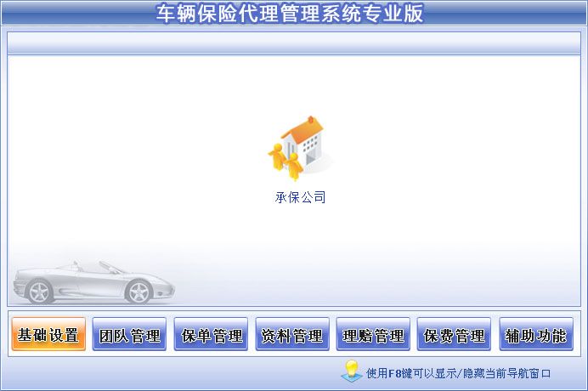Click the 车辆保险代理管理系统专业版 title
Image resolution: width=588 pixels, height=391 pixels.
[290, 13]
